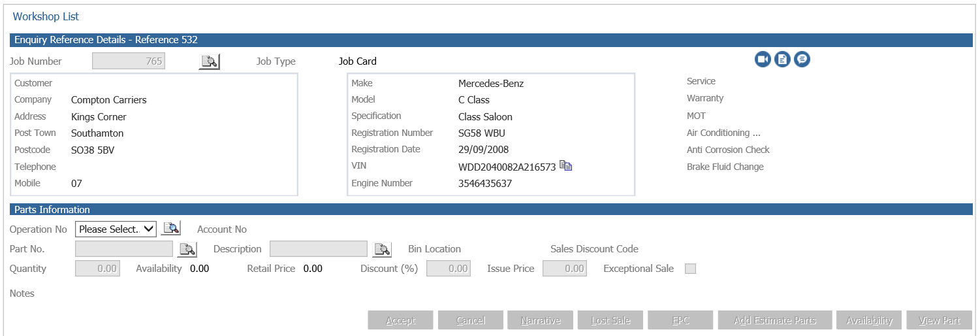Click the document notes round icon

pyautogui.click(x=782, y=59)
